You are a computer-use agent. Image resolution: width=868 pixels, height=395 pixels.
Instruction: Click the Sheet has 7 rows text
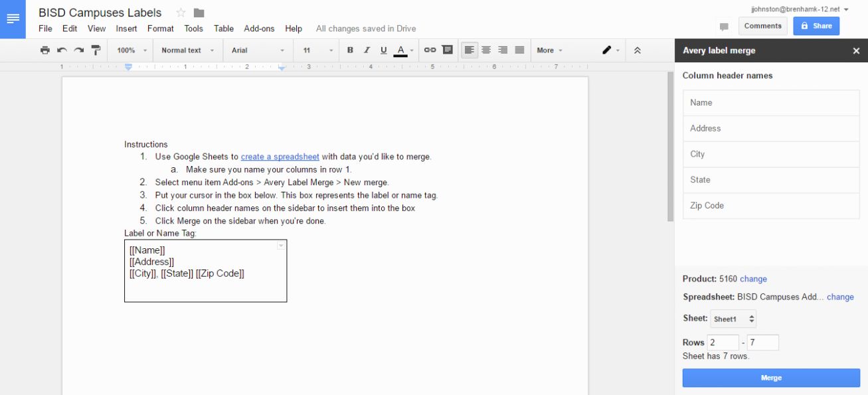[716, 356]
